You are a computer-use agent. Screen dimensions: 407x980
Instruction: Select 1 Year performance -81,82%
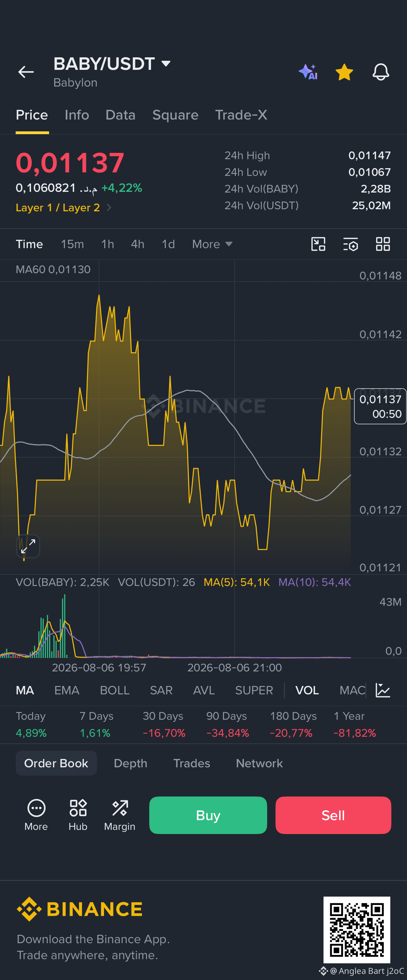click(354, 724)
